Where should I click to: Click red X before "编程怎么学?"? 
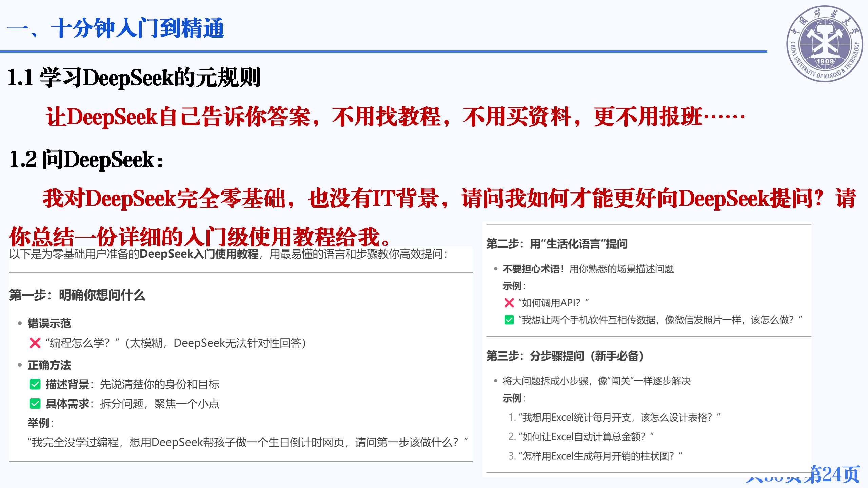tap(35, 343)
